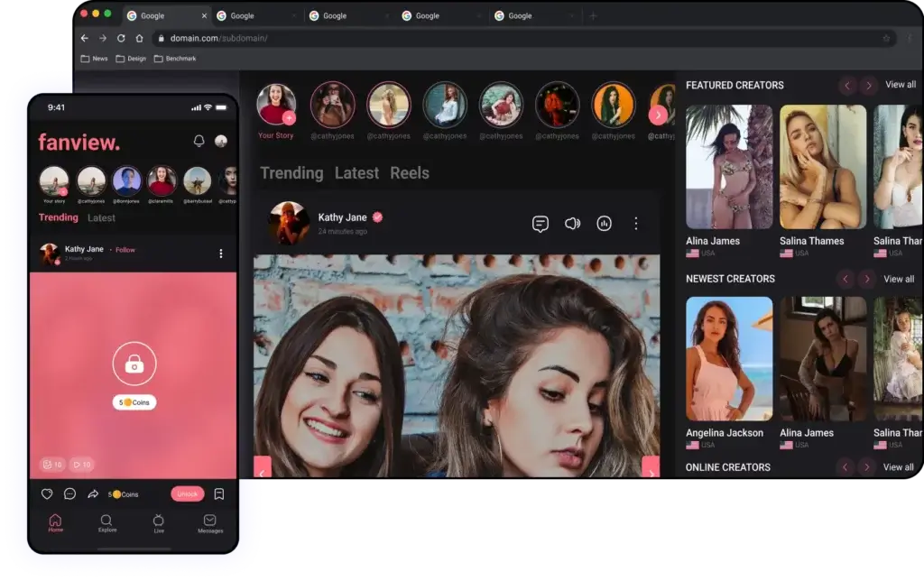This screenshot has width=924, height=581.
Task: Share the phone post with arrow icon
Action: tap(93, 493)
